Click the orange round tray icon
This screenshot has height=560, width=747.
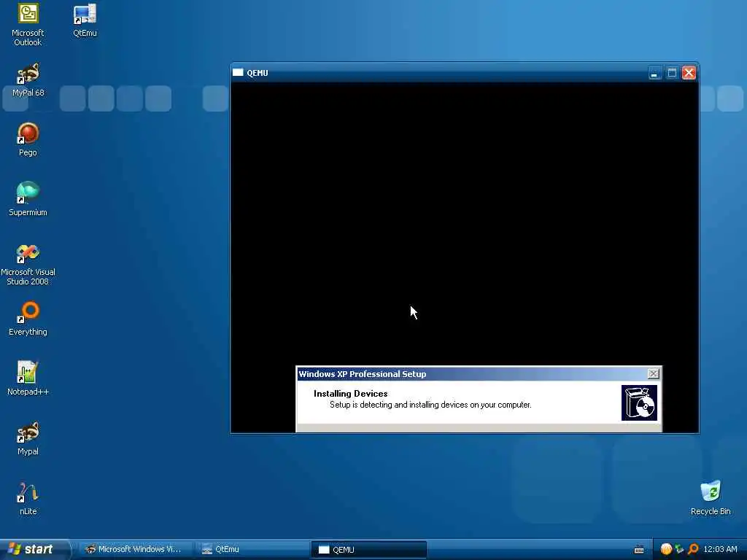(x=666, y=550)
